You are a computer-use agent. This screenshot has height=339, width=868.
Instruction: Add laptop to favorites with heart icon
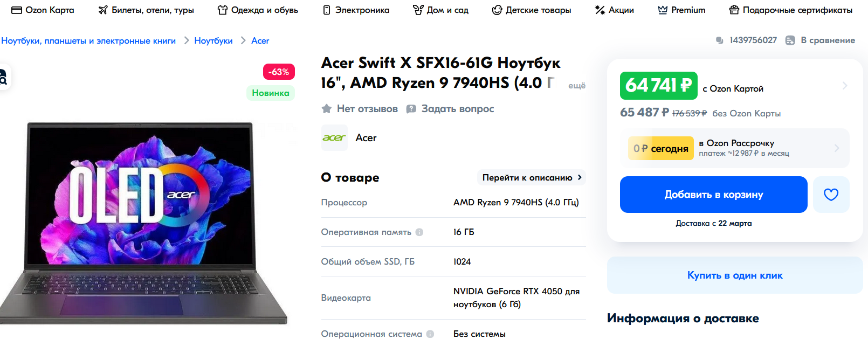pyautogui.click(x=831, y=195)
